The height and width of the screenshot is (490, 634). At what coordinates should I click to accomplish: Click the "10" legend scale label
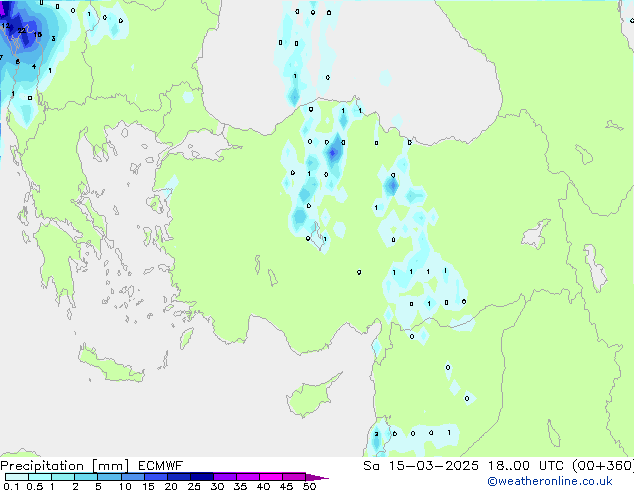(x=125, y=486)
